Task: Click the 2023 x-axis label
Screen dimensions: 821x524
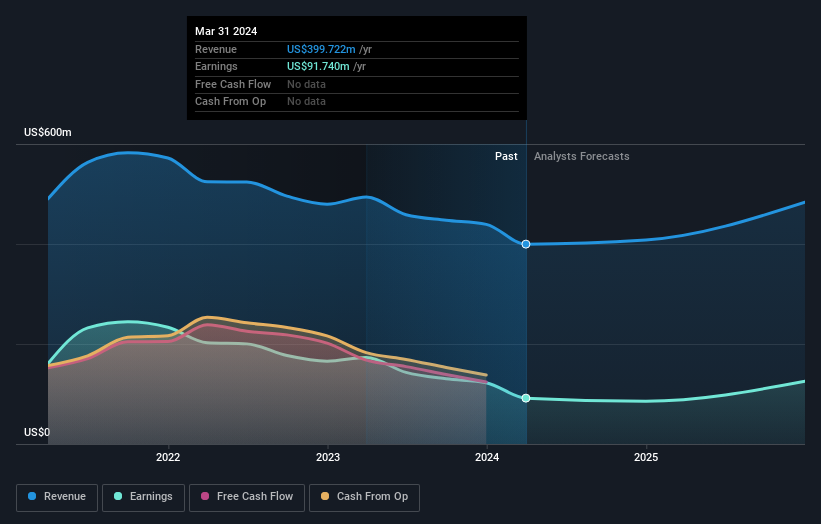Action: (328, 457)
